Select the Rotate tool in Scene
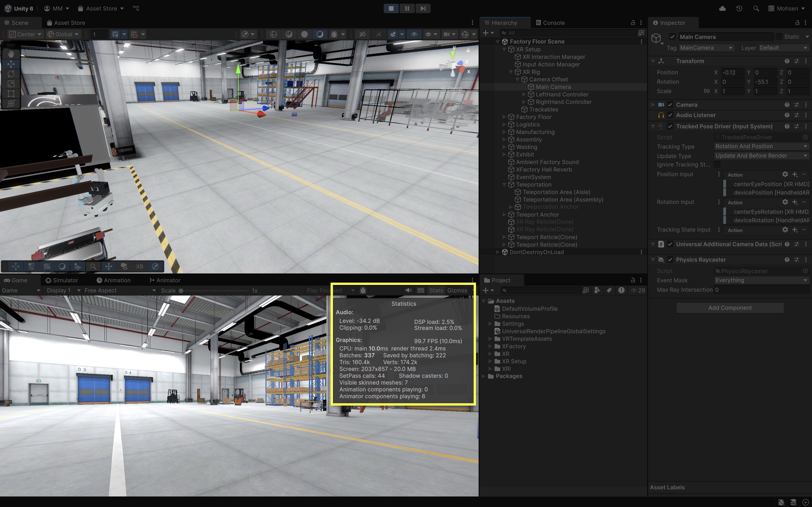This screenshot has height=507, width=812. 11,74
